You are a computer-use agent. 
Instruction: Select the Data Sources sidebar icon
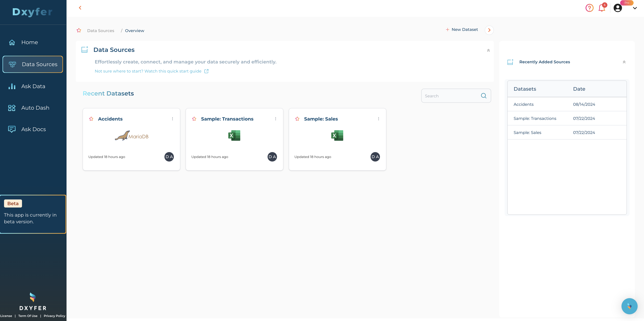[12, 64]
